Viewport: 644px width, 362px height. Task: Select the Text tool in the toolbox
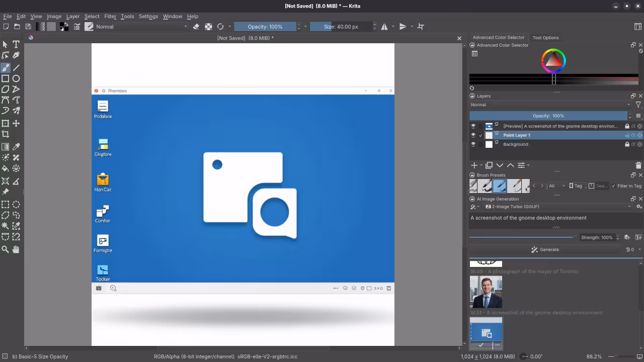click(15, 43)
